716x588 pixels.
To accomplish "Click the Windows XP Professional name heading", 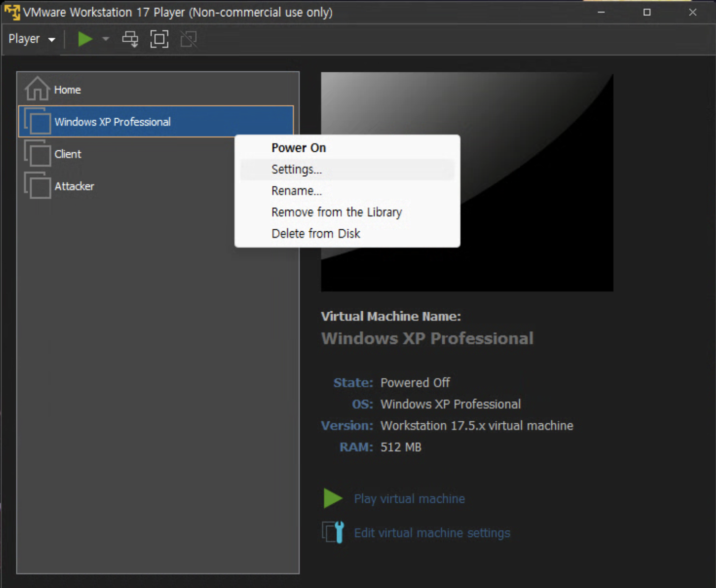I will pyautogui.click(x=427, y=338).
